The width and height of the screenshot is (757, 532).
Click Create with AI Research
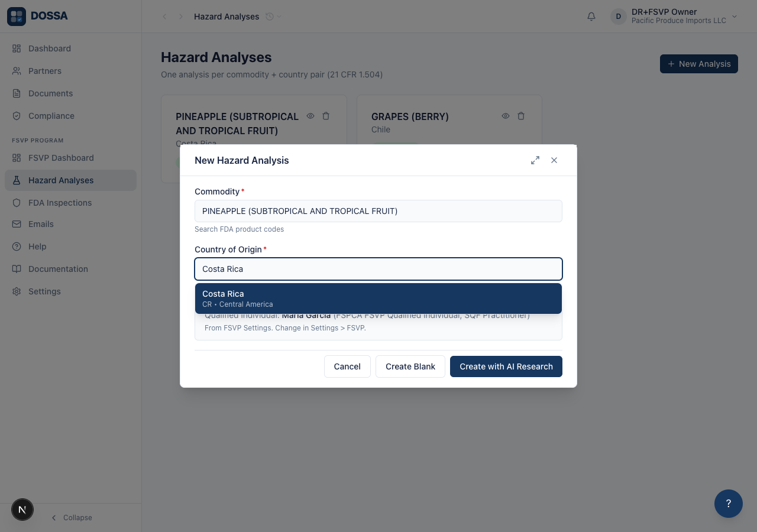click(506, 366)
